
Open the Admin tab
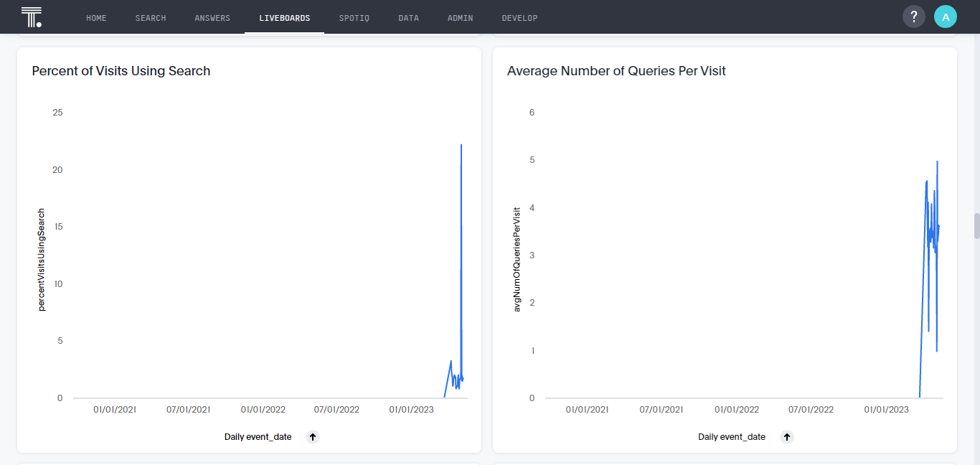click(460, 18)
